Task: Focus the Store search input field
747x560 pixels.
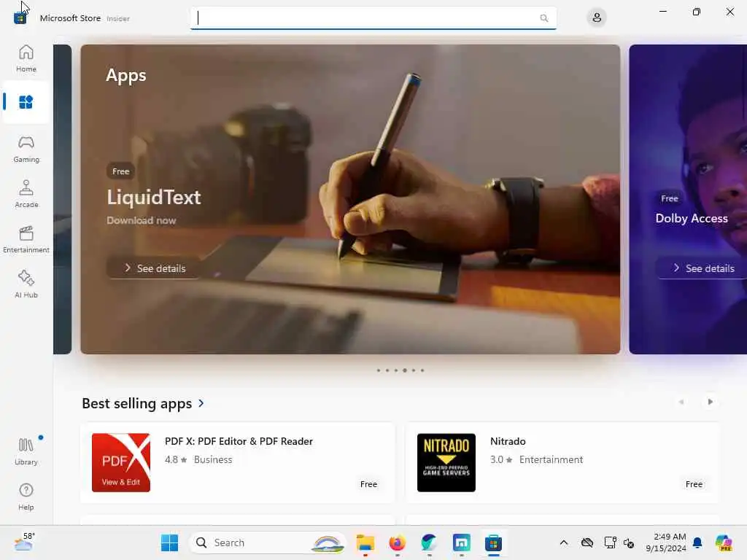Action: point(373,18)
